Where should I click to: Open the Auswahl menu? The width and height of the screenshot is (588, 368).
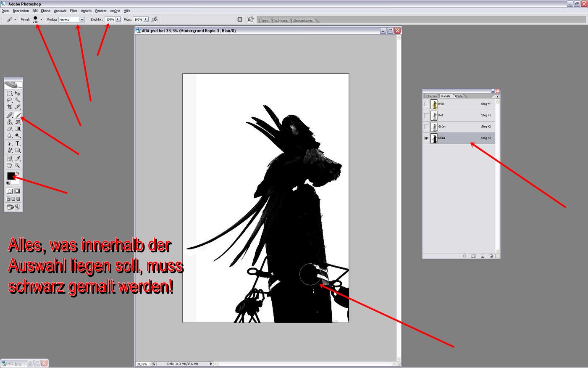click(60, 11)
